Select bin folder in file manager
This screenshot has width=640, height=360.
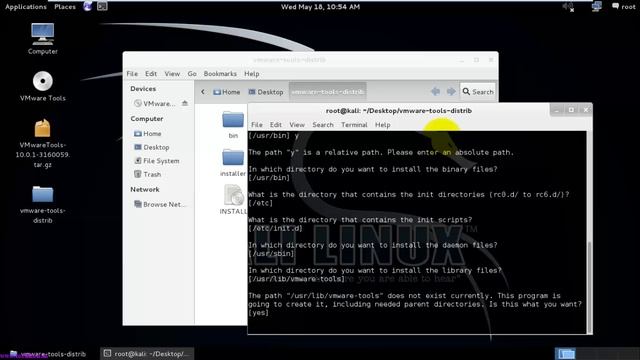point(233,124)
